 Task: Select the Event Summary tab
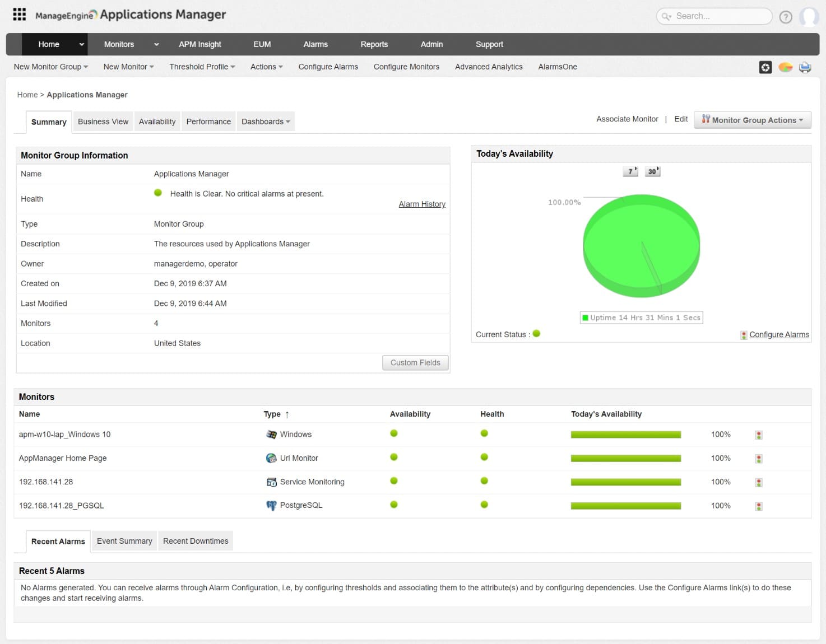tap(124, 541)
